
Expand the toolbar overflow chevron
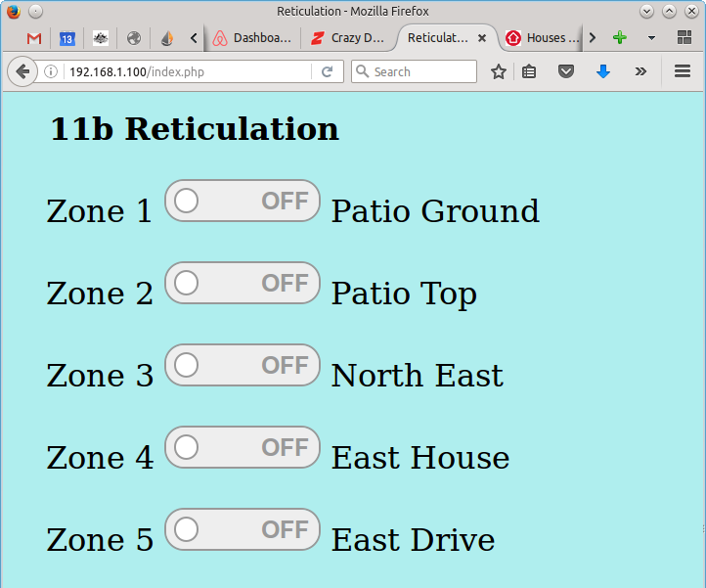tap(640, 71)
